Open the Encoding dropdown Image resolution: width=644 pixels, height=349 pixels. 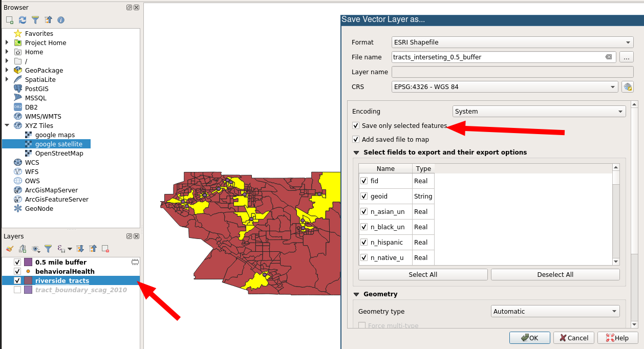pyautogui.click(x=539, y=112)
